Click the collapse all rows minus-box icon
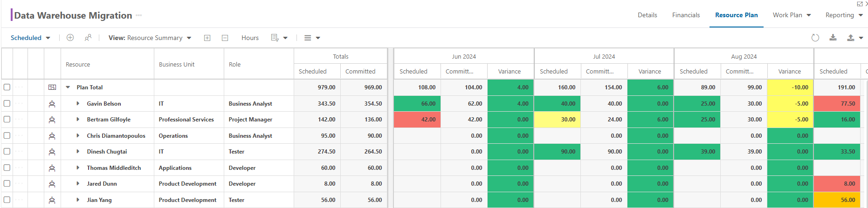 225,38
